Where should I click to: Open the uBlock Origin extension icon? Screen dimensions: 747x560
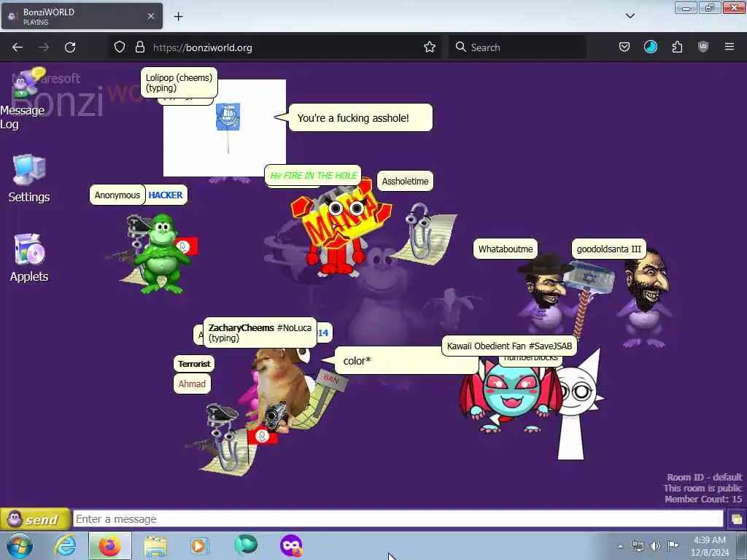click(703, 47)
